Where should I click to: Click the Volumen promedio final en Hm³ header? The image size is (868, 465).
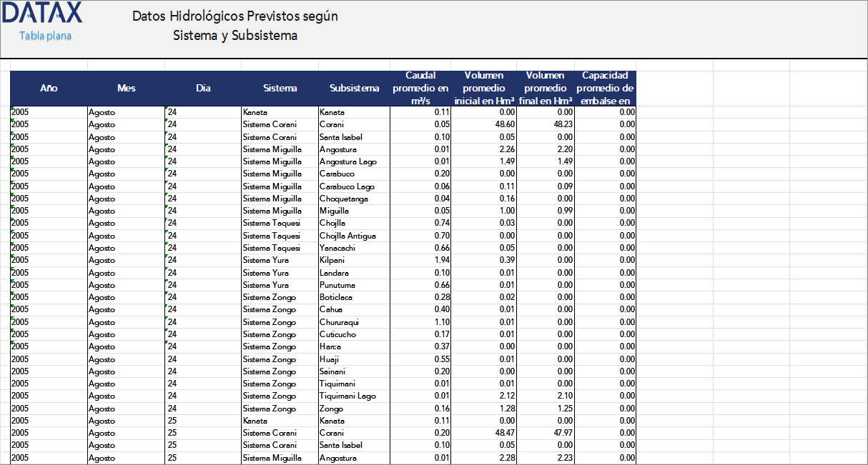[x=545, y=88]
